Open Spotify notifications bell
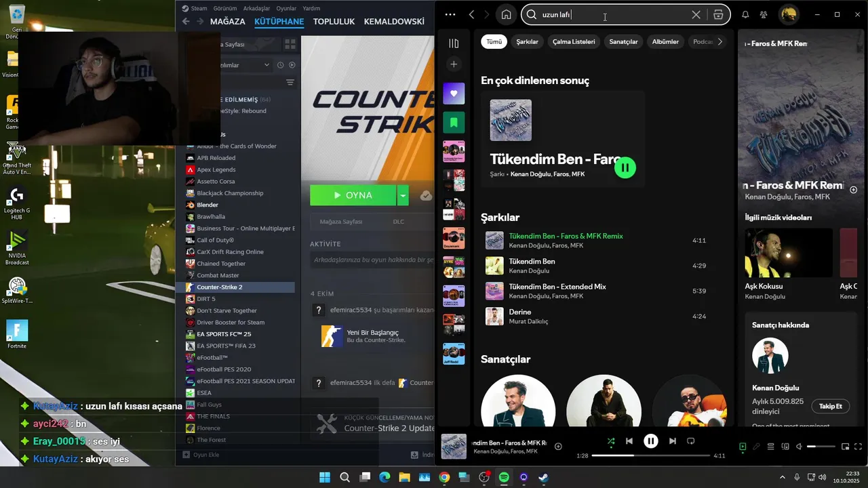Image resolution: width=868 pixels, height=488 pixels. pos(745,15)
